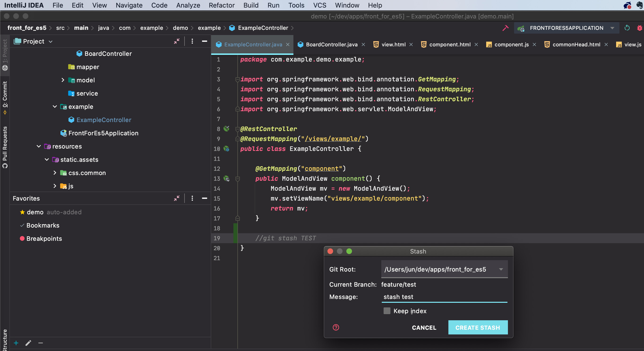The image size is (644, 351).
Task: Expand the css.common folder
Action: [55, 173]
